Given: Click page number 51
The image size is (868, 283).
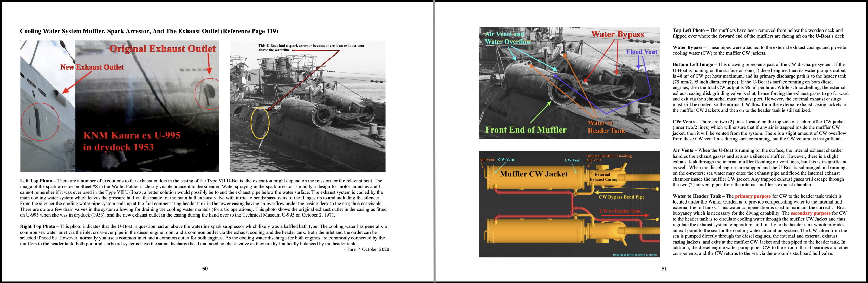Looking at the screenshot, I should pos(664,269).
